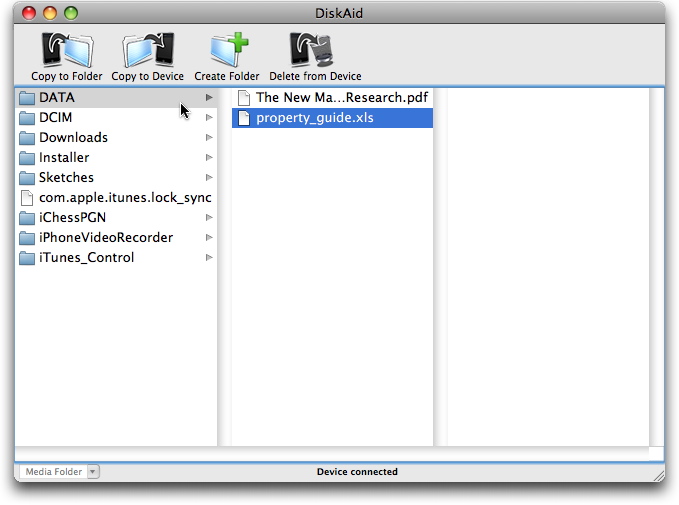Click the 'iPhoneVideoRecorder' folder name
Viewport: 679px width, 505px height.
coord(106,237)
